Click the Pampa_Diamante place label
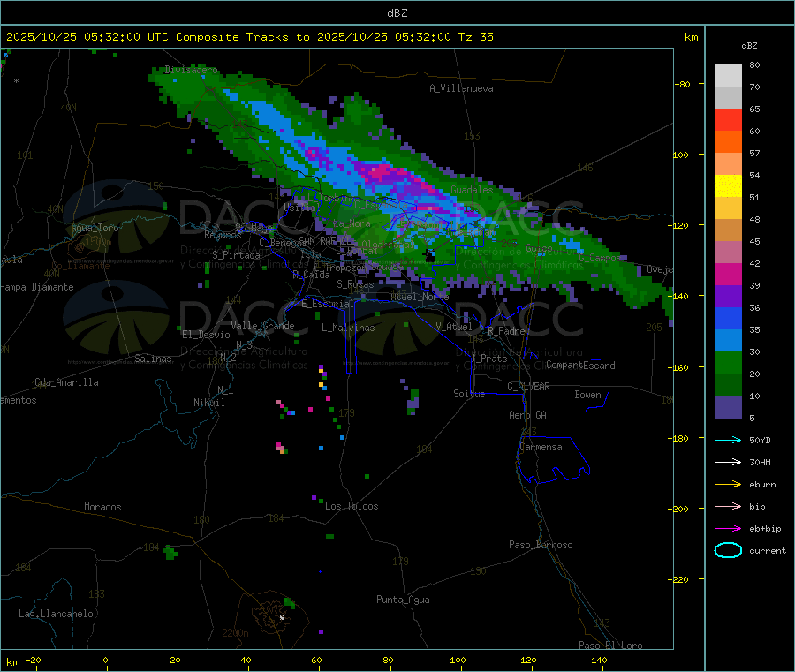This screenshot has width=795, height=672. (x=37, y=287)
